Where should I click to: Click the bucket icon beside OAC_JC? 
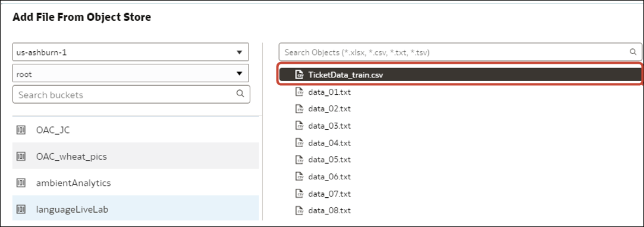pos(21,130)
